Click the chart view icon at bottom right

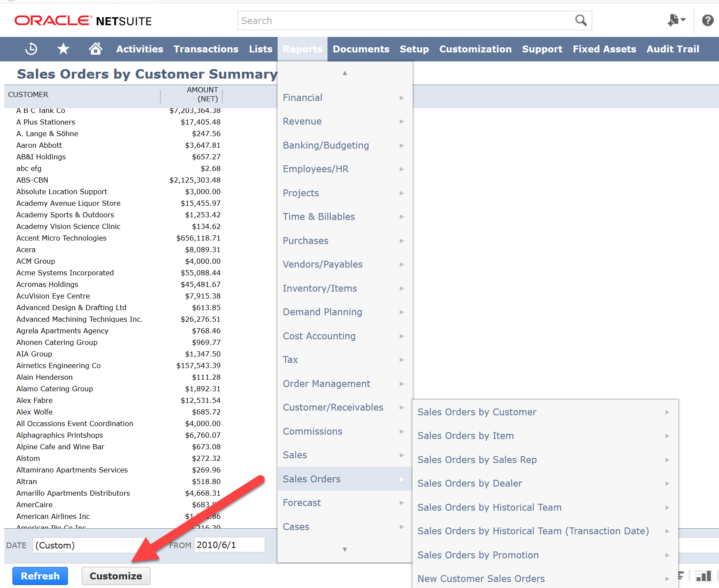(704, 576)
